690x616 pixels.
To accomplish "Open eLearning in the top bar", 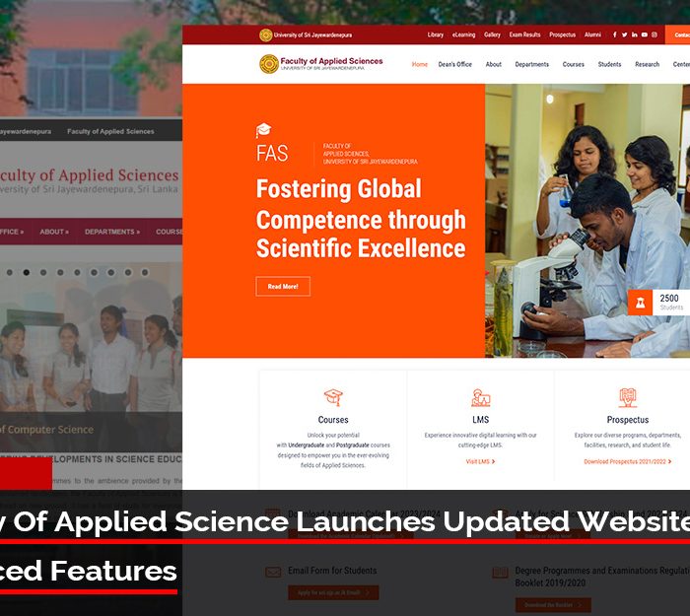I will 464,34.
